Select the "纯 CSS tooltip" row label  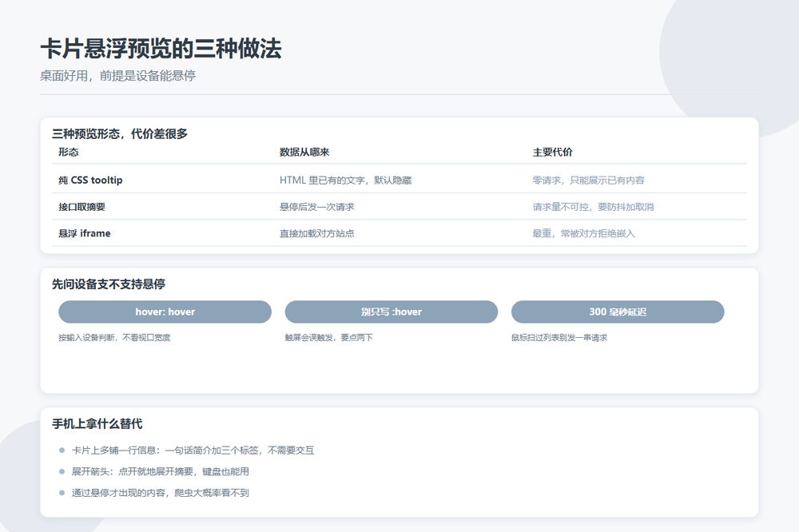[x=91, y=180]
